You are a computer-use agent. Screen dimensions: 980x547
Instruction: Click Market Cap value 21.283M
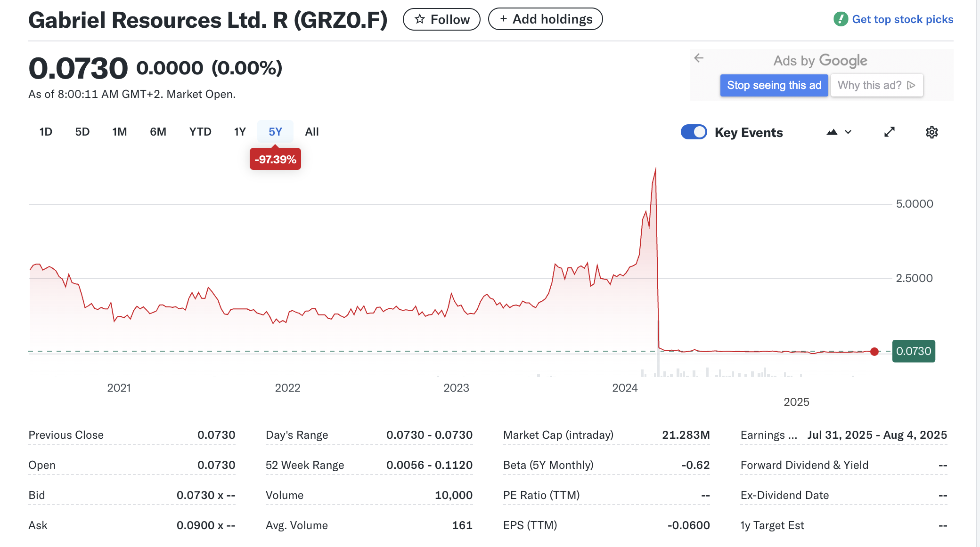[x=686, y=435]
